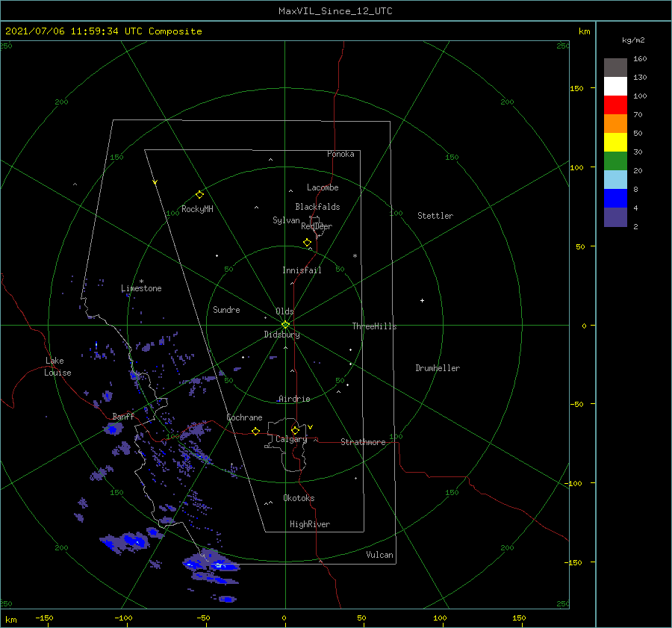
Task: Click the blue storm cell near Banff
Action: (113, 428)
